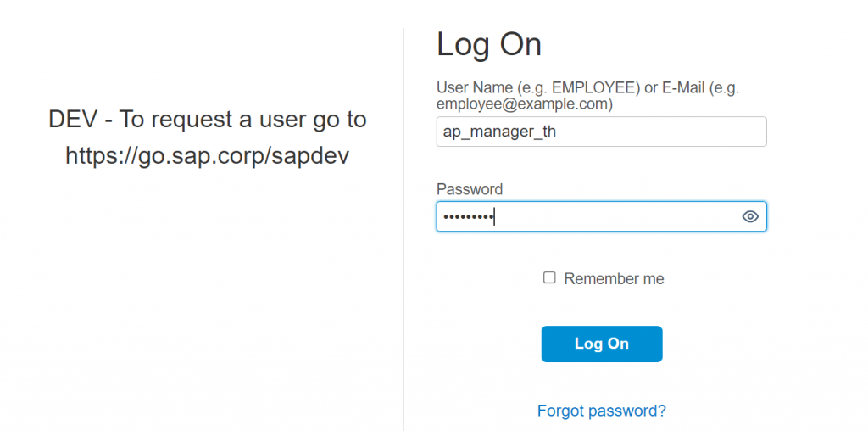This screenshot has width=868, height=431.
Task: Tick the Remember me checkbox
Action: pos(549,277)
